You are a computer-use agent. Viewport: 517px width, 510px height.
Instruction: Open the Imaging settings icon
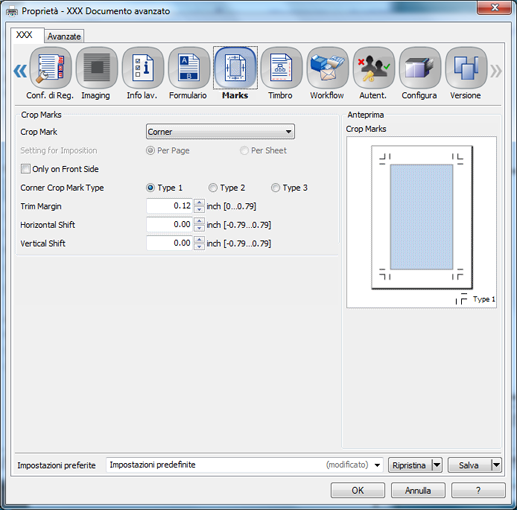click(97, 68)
